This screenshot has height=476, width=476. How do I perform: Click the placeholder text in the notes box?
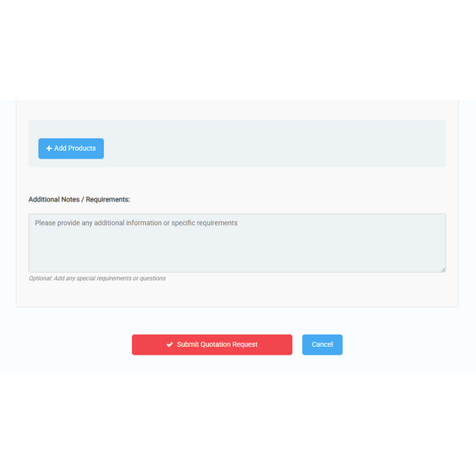[136, 223]
